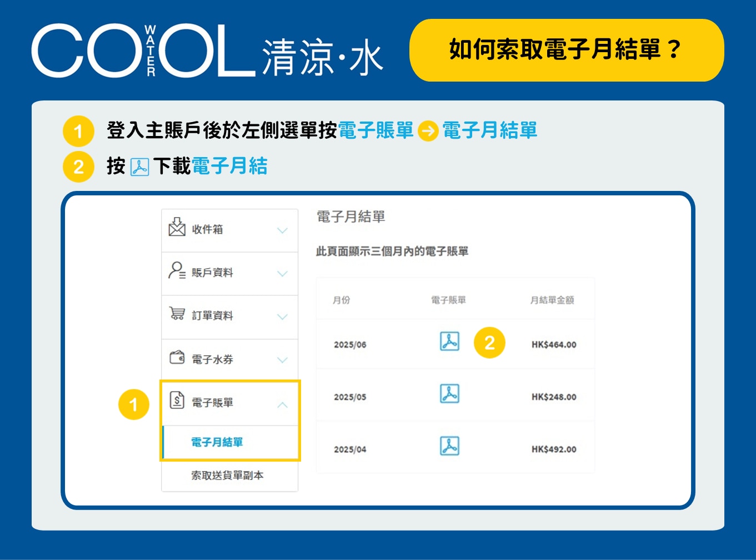Select the 電子賬單 menu item
The height and width of the screenshot is (560, 756).
pyautogui.click(x=229, y=403)
